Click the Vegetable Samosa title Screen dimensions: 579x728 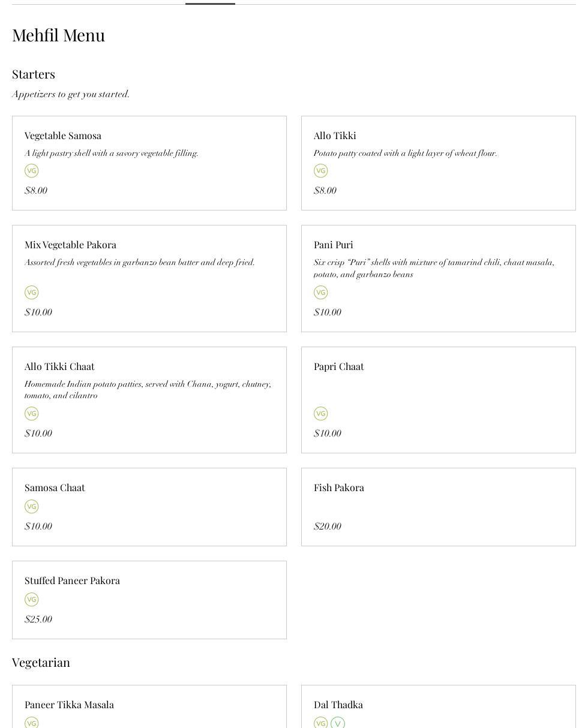[63, 136]
